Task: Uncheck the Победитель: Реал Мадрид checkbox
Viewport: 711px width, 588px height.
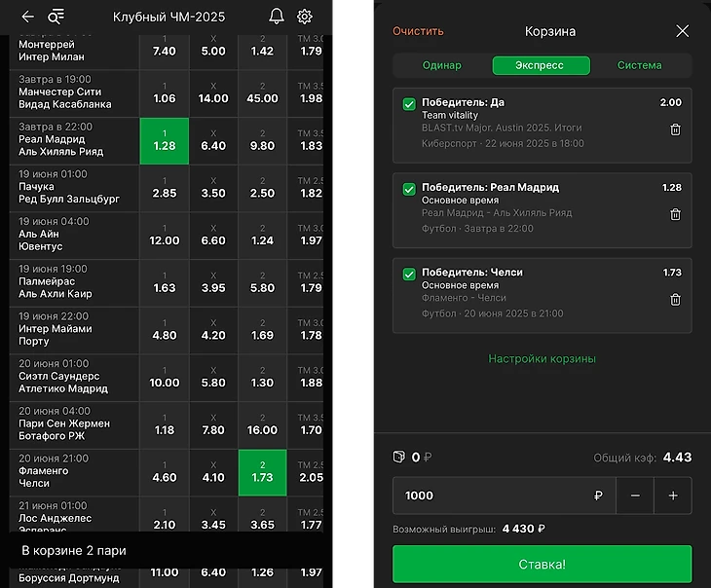Action: [x=409, y=189]
